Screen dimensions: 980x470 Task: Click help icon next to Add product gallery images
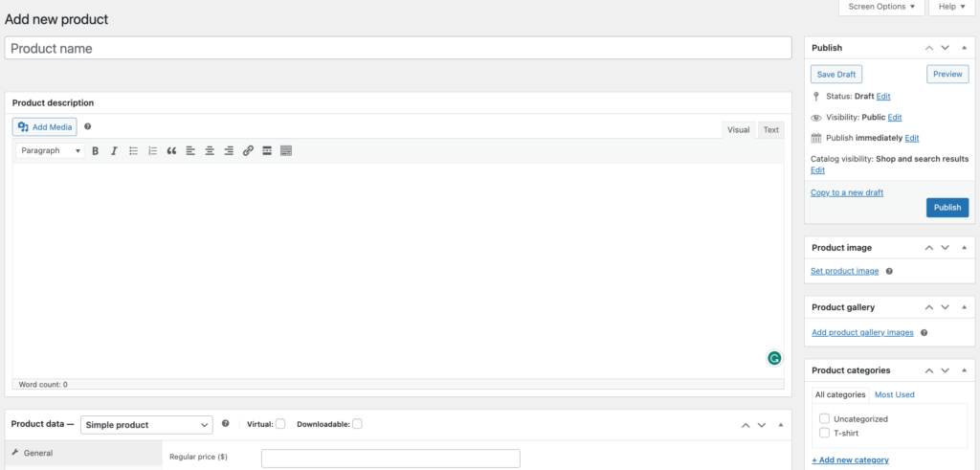click(924, 332)
